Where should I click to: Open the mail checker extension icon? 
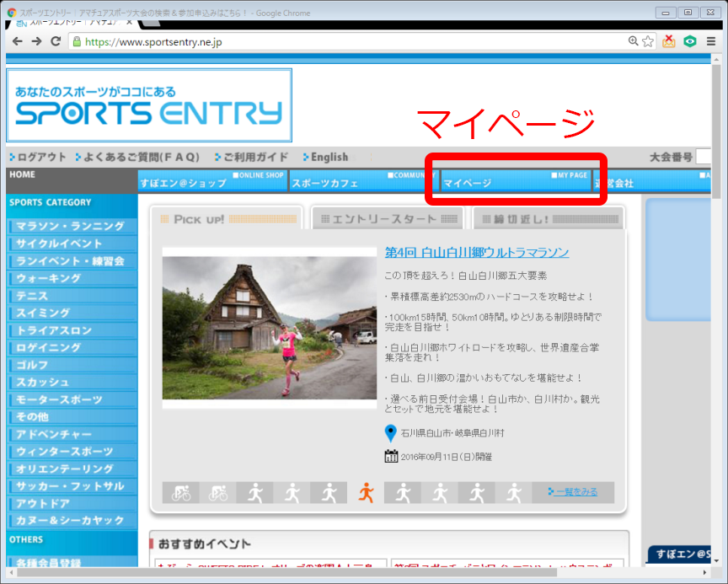[x=668, y=41]
